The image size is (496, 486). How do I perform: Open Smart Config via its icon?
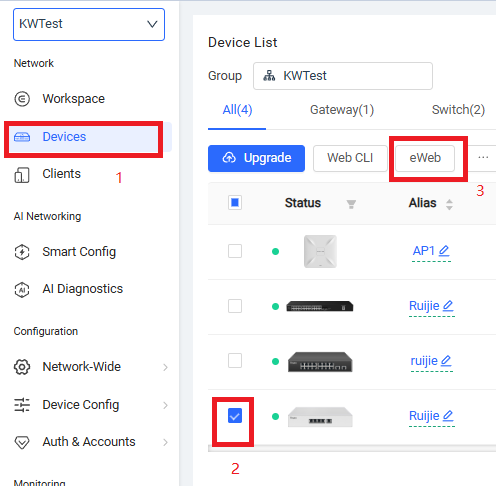22,252
